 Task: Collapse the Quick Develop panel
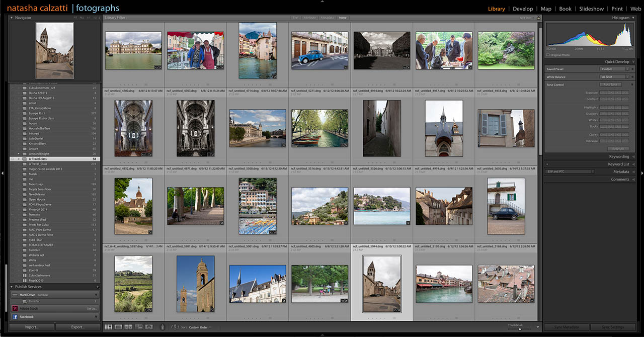[633, 62]
